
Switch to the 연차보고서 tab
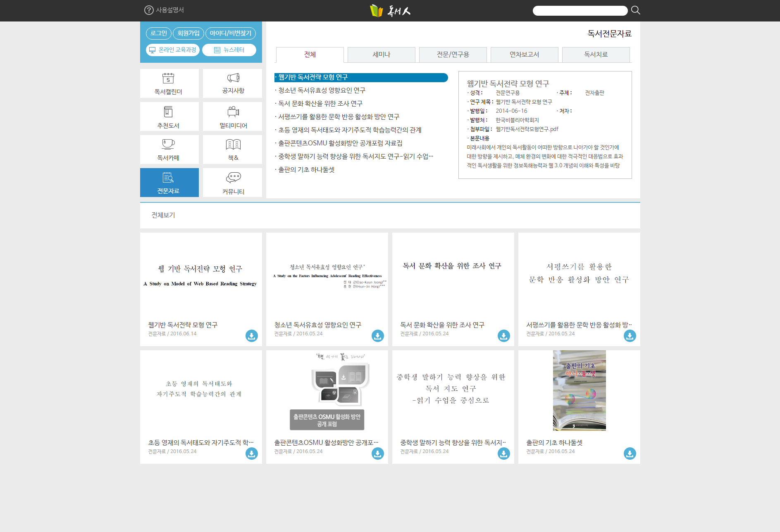pos(524,55)
